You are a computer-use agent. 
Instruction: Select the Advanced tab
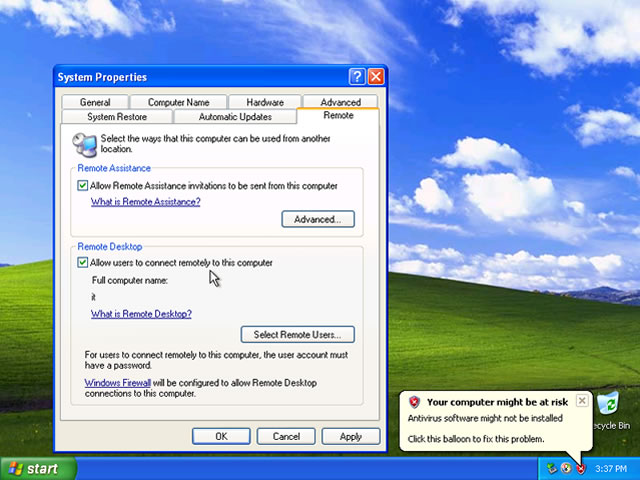pos(340,102)
